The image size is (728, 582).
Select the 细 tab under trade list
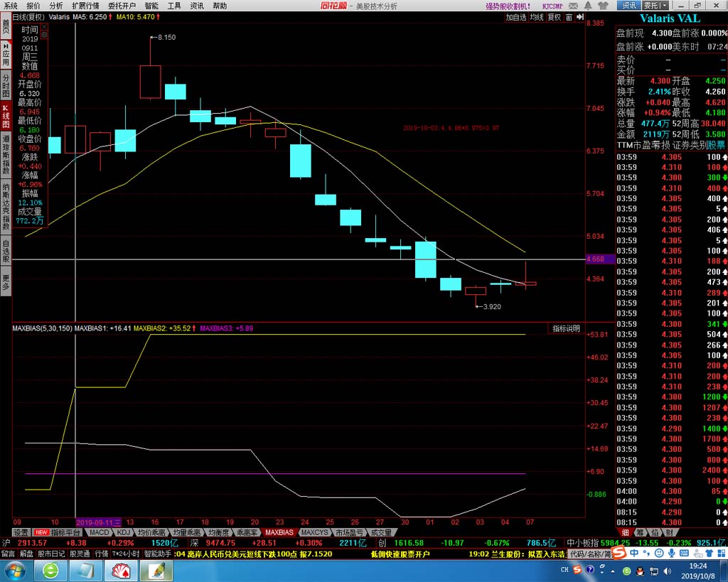pyautogui.click(x=626, y=532)
